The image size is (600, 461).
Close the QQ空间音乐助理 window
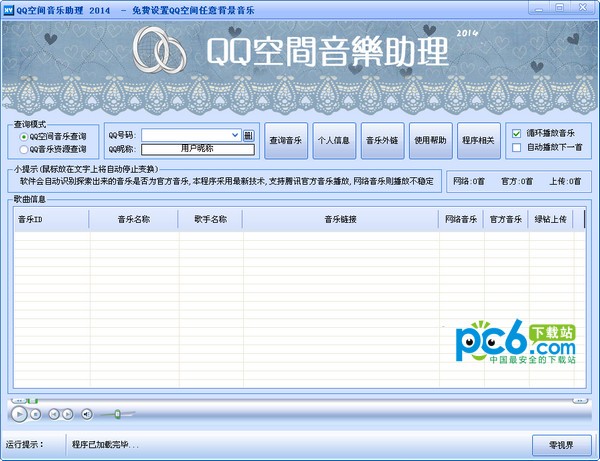[583, 8]
